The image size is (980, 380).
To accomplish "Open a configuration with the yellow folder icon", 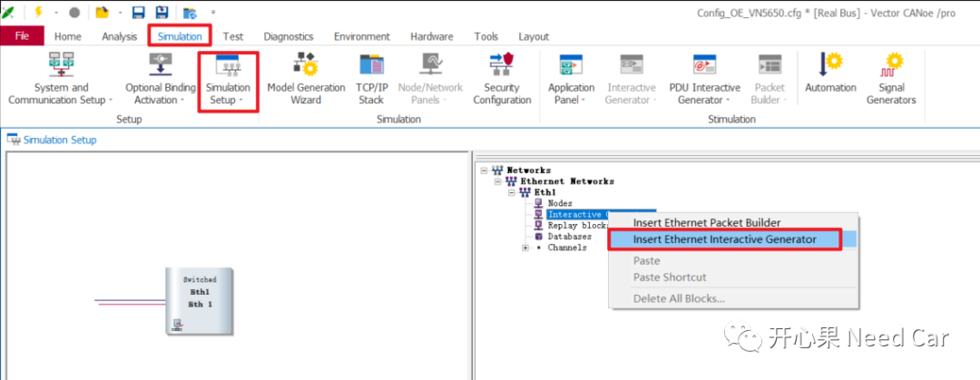I will (x=102, y=13).
